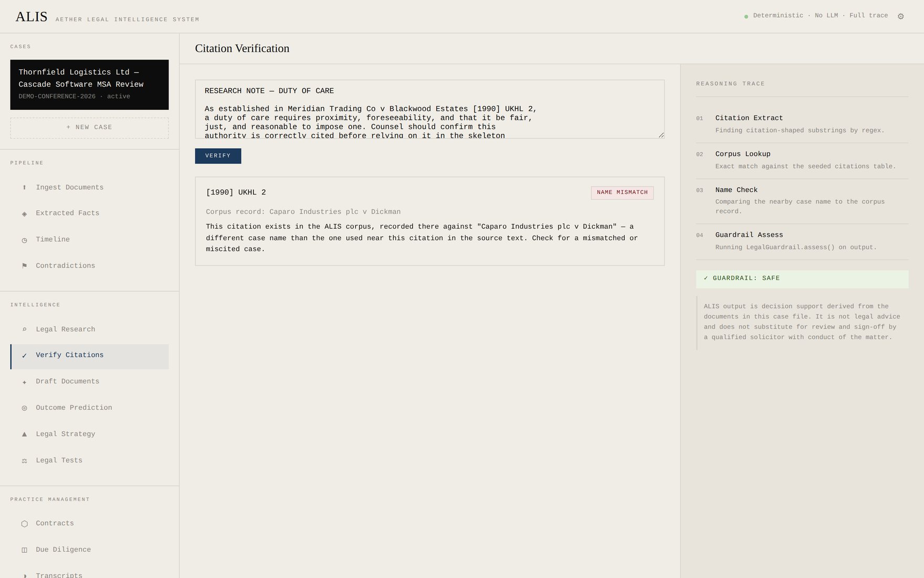Click the NAME MISMATCH badge
This screenshot has width=924, height=578.
pyautogui.click(x=622, y=193)
